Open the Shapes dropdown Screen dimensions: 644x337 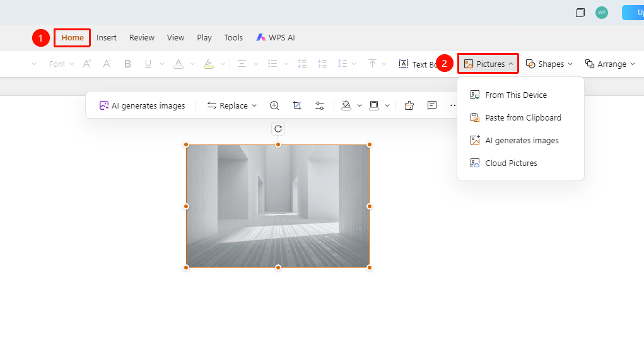tap(549, 64)
